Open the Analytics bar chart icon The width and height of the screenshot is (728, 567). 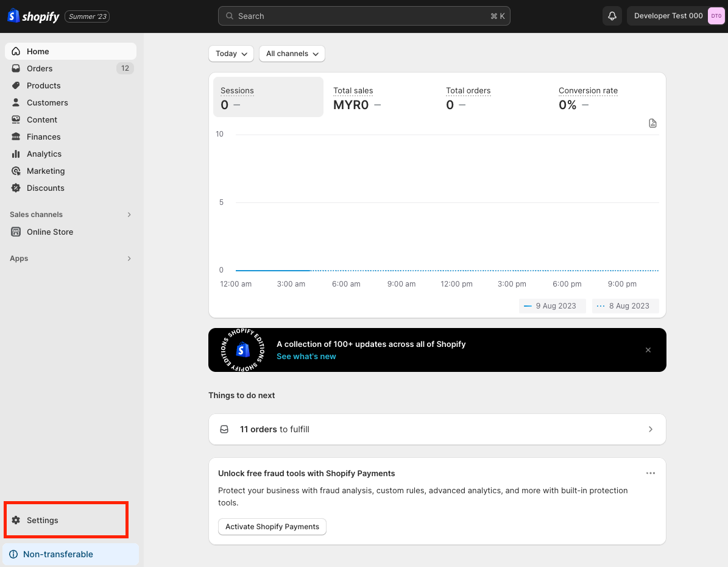click(x=16, y=154)
